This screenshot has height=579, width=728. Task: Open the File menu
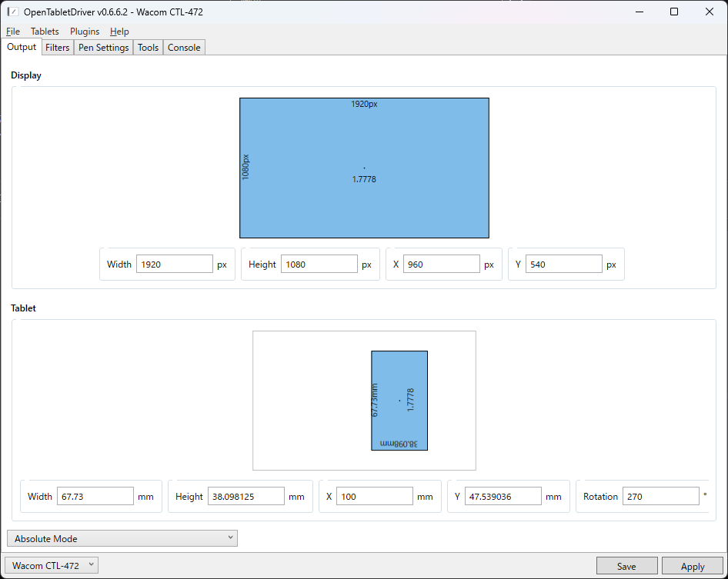13,32
